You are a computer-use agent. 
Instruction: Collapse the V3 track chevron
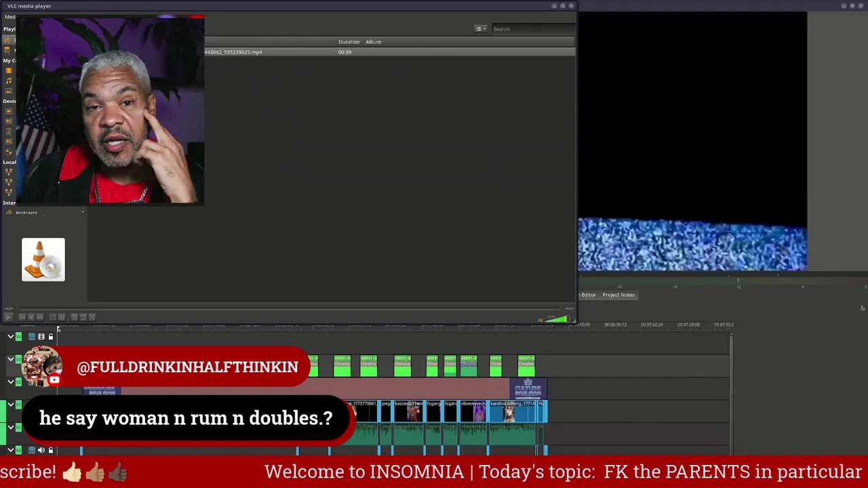10,359
